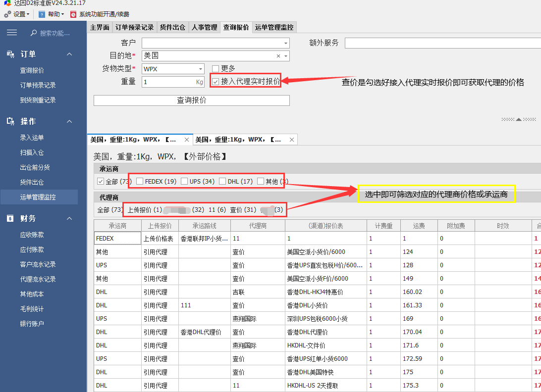Screen dimensions: 541x392
Task: Open the 设置 gear menu
Action: (x=7, y=14)
